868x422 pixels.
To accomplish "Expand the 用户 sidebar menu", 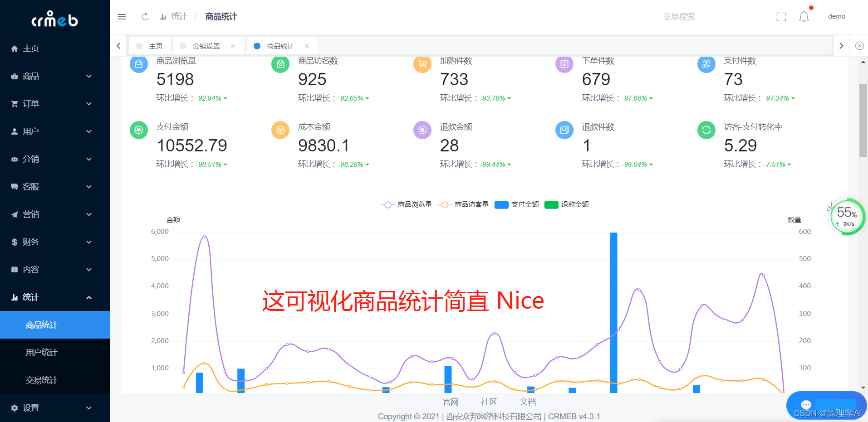I will click(x=55, y=131).
